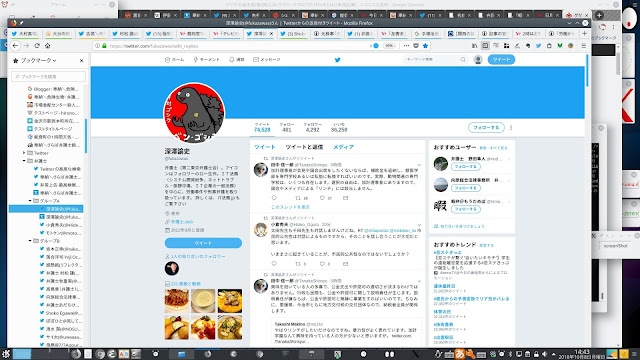Open account avatar menu in Twitter header
The height and width of the screenshot is (360, 640).
click(x=478, y=60)
